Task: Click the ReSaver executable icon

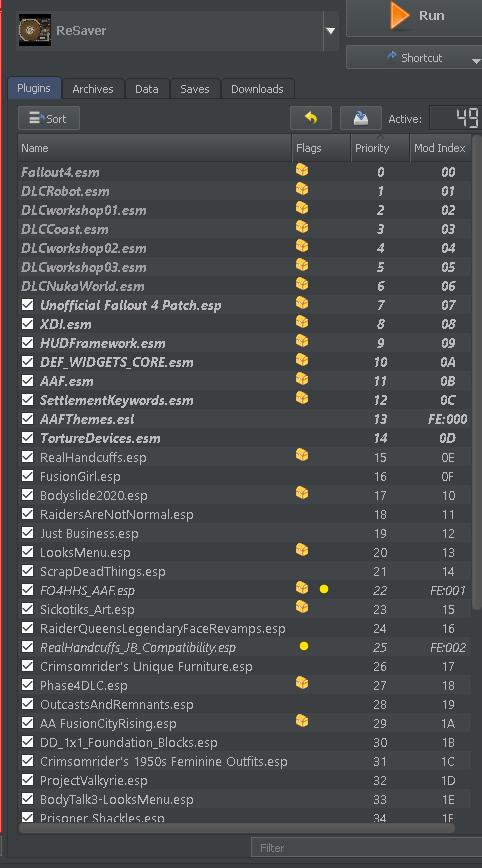Action: (35, 30)
